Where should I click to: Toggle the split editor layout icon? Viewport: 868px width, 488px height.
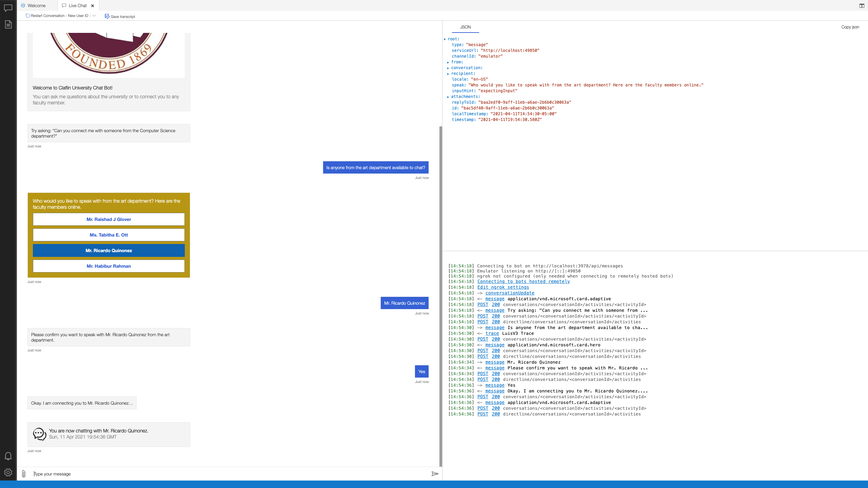pyautogui.click(x=862, y=6)
